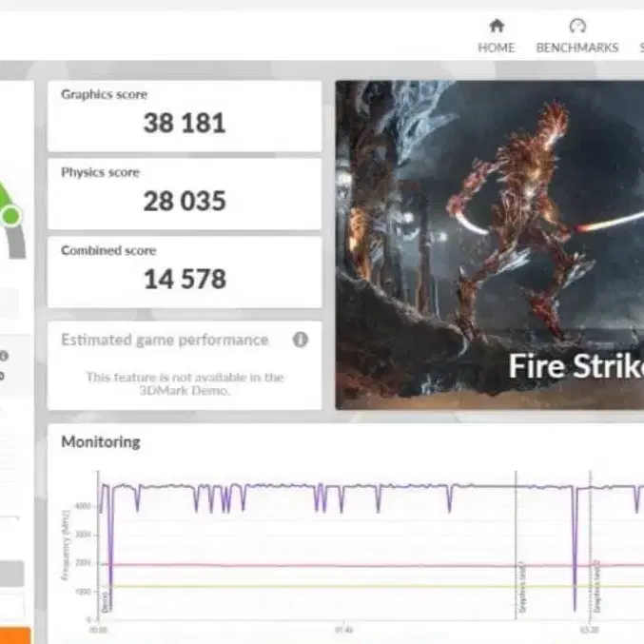644x644 pixels.
Task: Click the first Graphics test marker on graph
Action: (522, 588)
